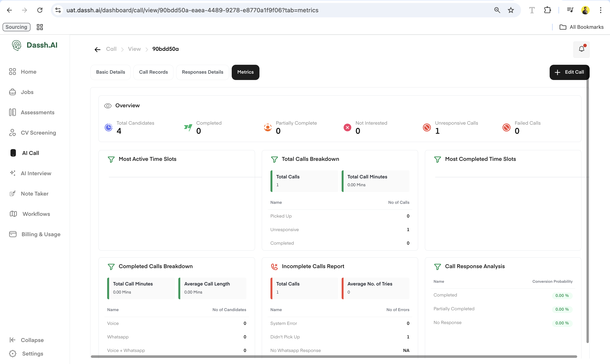
Task: Click the back arrow beside Call breadcrumb
Action: 97,50
